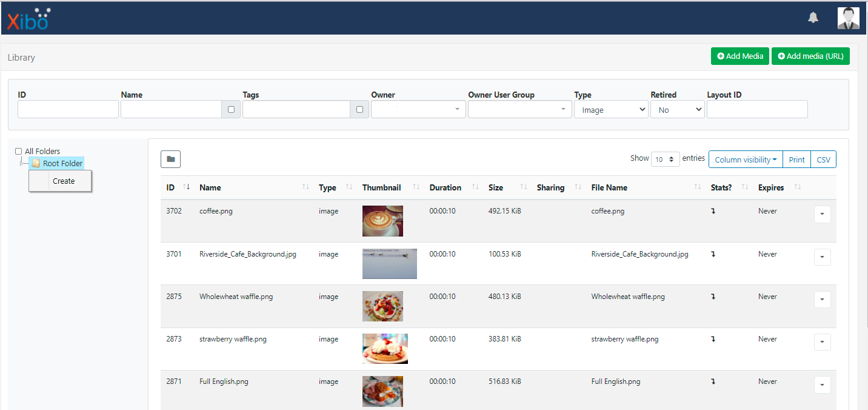Viewport: 868px width, 410px height.
Task: Click the Root Folder icon in tree
Action: [x=36, y=164]
